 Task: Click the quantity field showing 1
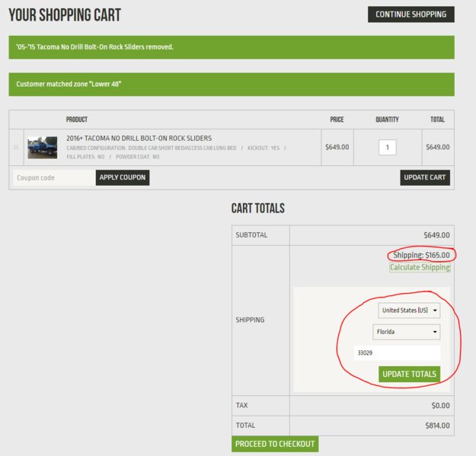[x=387, y=148]
